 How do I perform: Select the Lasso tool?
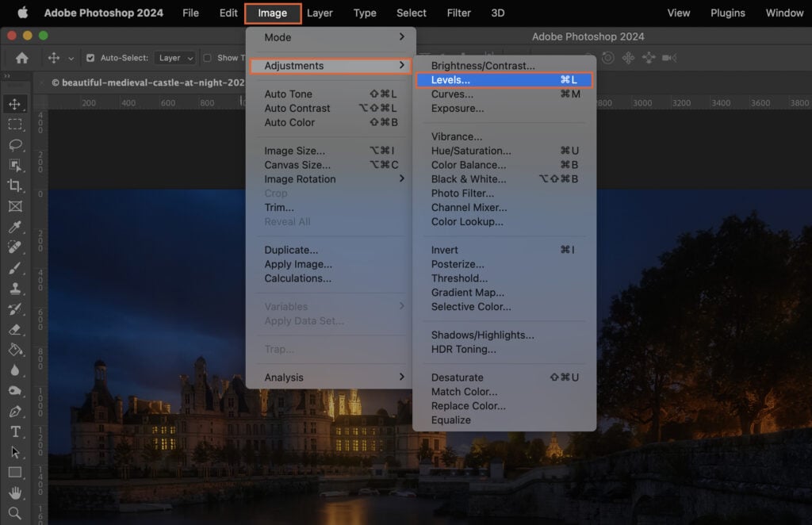tap(17, 145)
